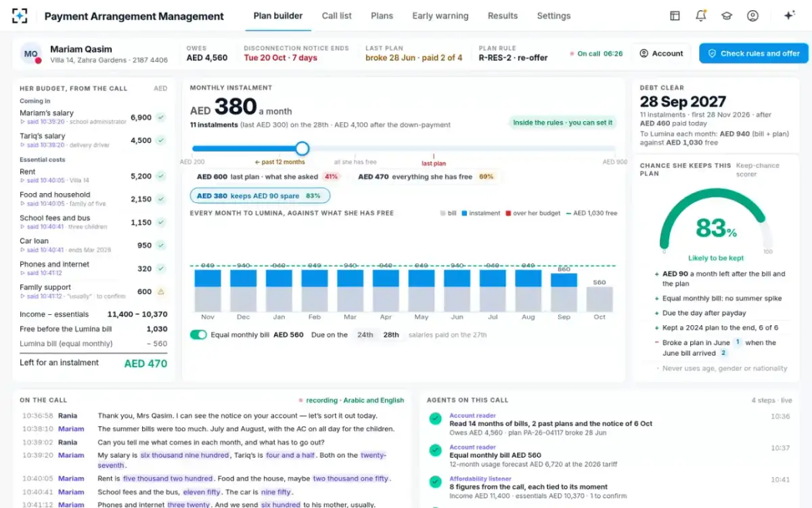Viewport: 812px width, 508px height.
Task: Click the 'Inside the rules' status pill
Action: 562,123
